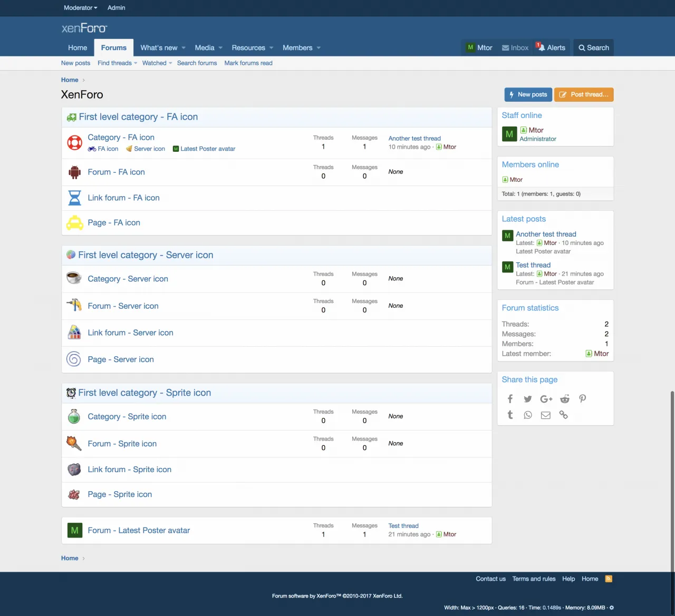Expand the Find threads dropdown

tap(117, 63)
